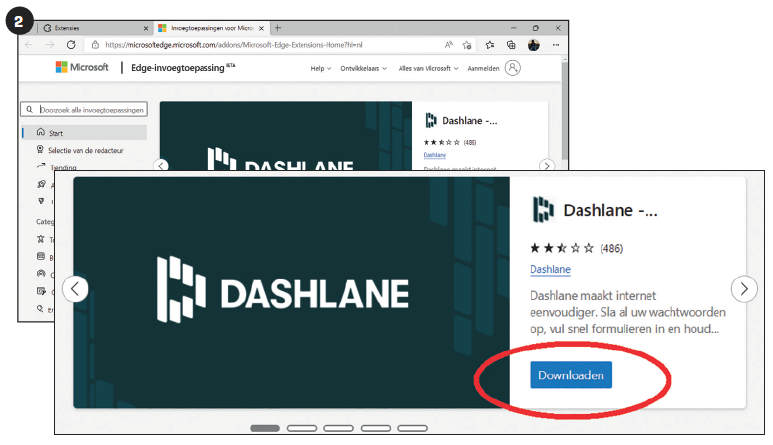Screen dimensions: 773x445
Task: Click previous slide arrow in background window
Action: click(162, 166)
